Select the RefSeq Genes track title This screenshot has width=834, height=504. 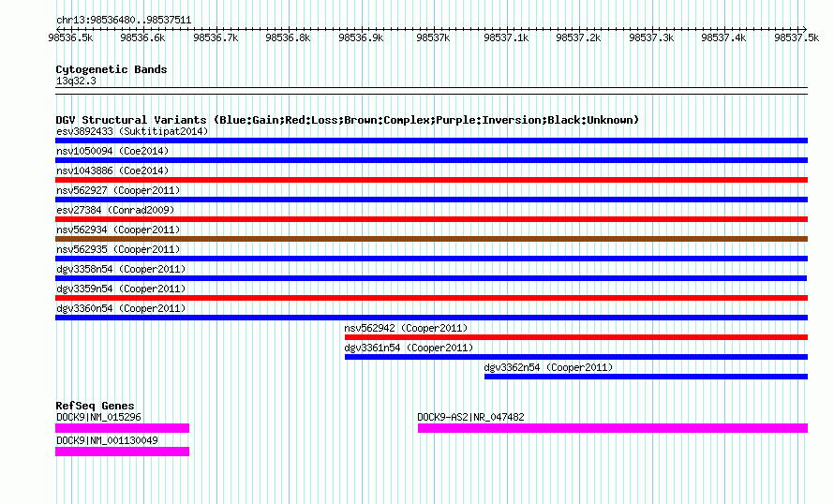point(95,406)
